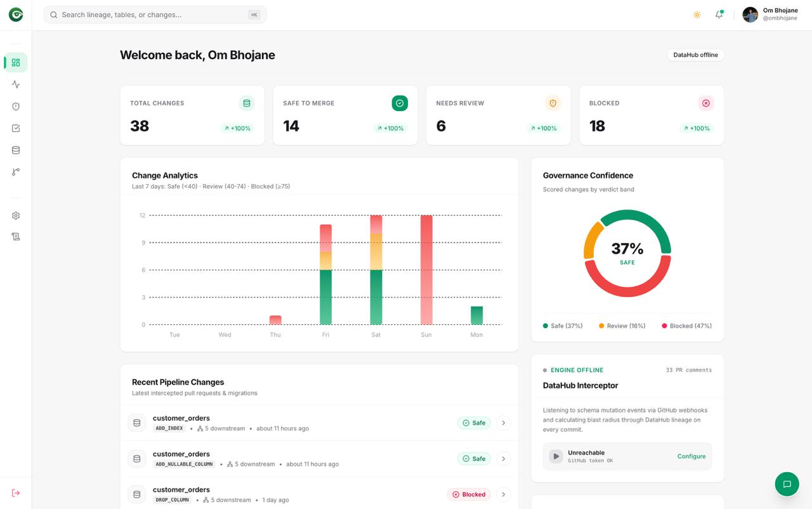Open the dashboard grid icon in sidebar
Viewport: 812px width, 509px height.
16,62
